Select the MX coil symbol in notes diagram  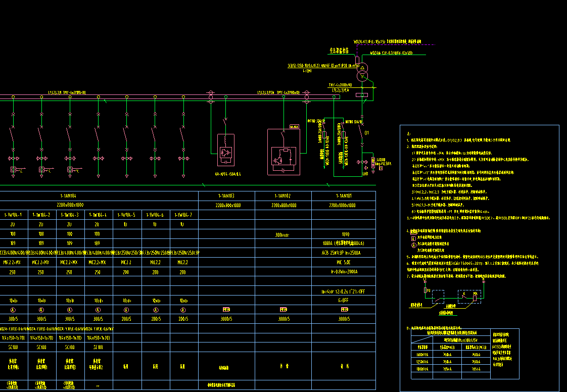tap(475, 299)
